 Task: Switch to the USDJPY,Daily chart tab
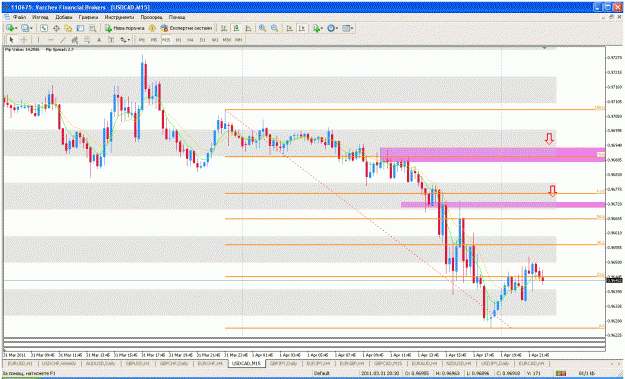(495, 363)
